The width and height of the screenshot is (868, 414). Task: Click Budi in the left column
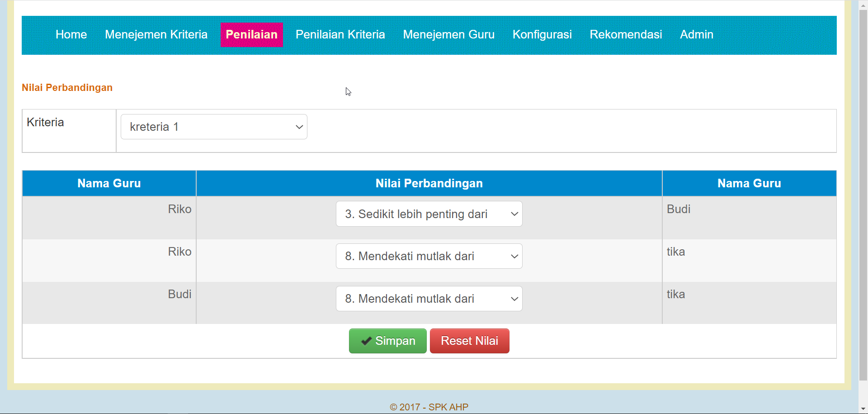tap(179, 294)
